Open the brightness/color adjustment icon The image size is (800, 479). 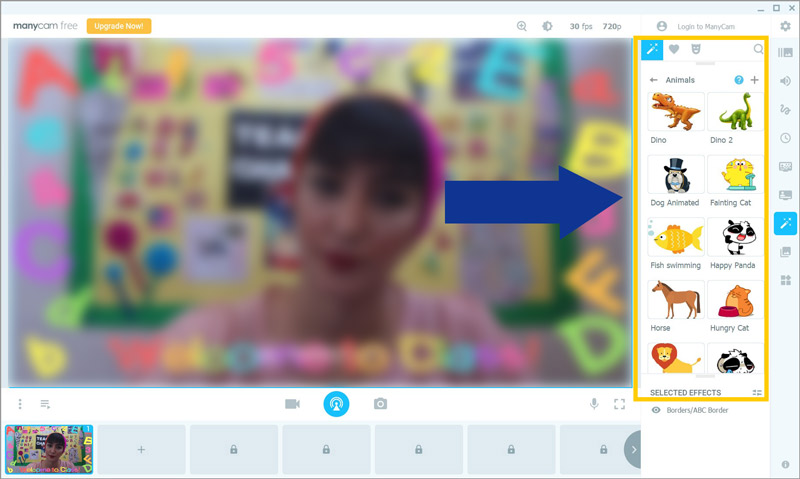point(547,26)
